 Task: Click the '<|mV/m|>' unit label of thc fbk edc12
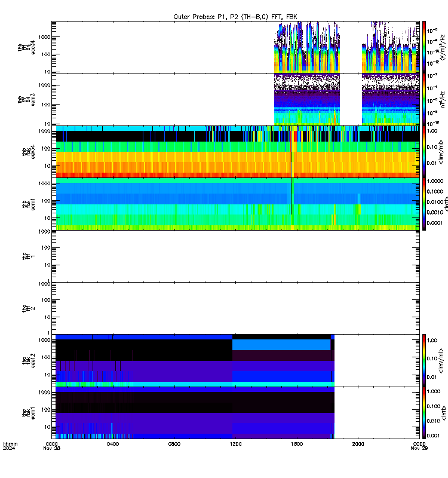point(441,361)
